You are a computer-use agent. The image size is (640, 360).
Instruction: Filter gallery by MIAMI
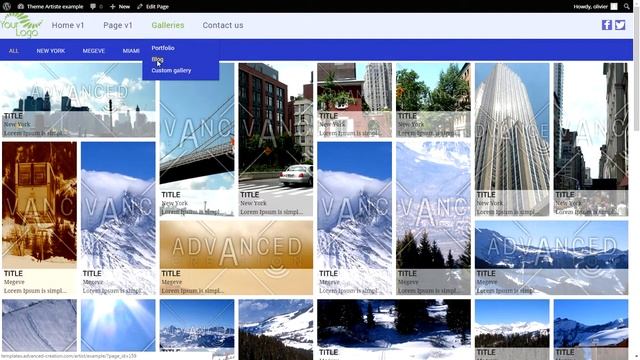click(131, 51)
